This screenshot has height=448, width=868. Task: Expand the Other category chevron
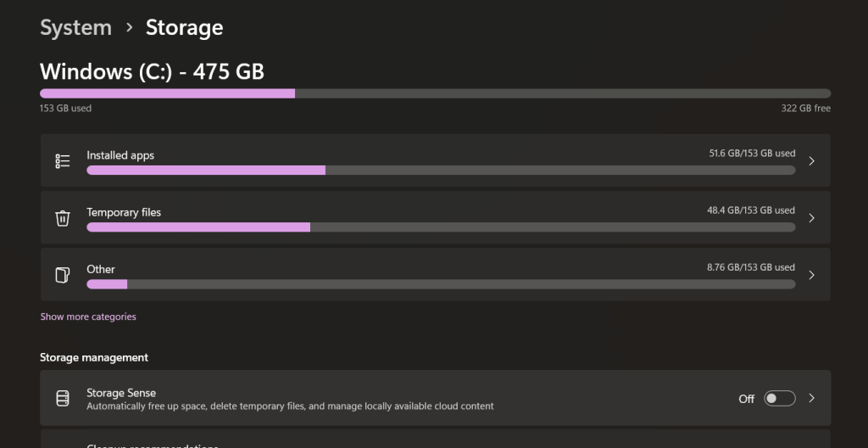point(811,275)
